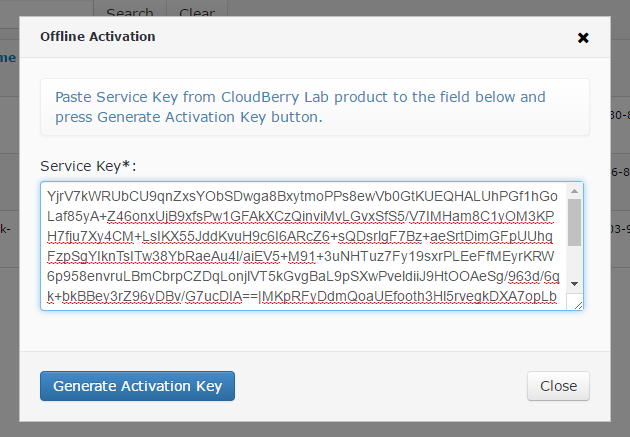Place the cursor in the key line starting YjrV7kWRUb
The width and height of the screenshot is (630, 437).
point(302,196)
